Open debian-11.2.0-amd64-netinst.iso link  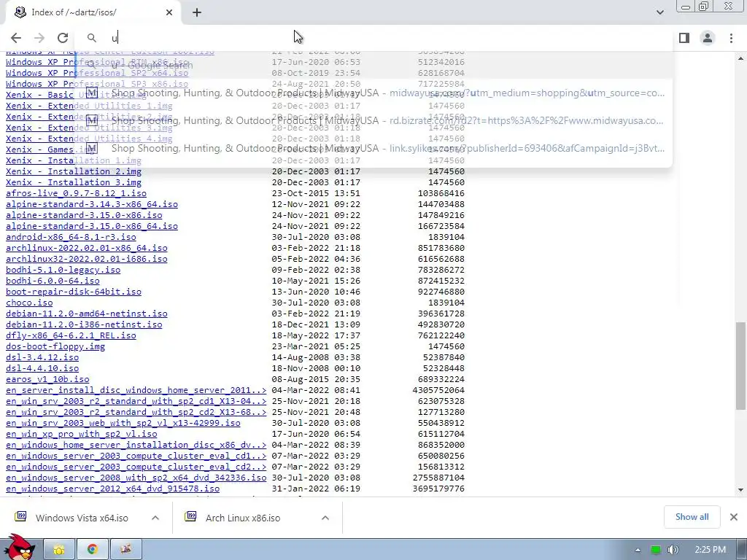(x=87, y=314)
